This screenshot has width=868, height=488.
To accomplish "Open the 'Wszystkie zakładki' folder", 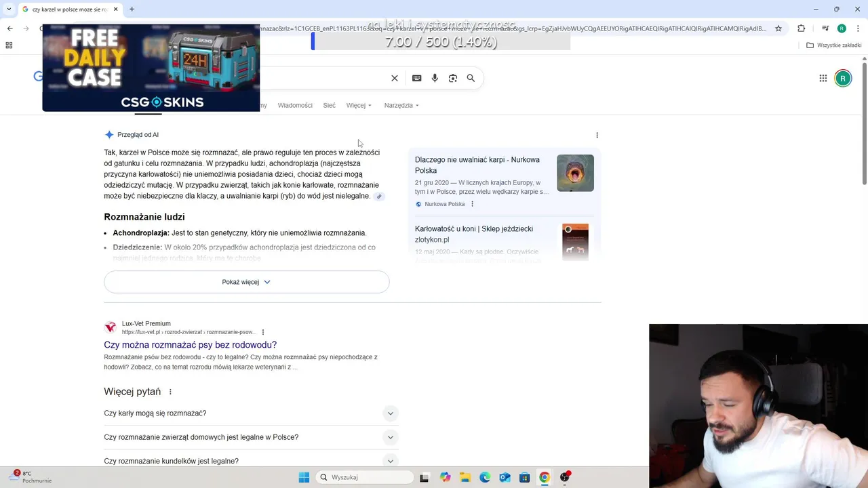I will (x=834, y=45).
